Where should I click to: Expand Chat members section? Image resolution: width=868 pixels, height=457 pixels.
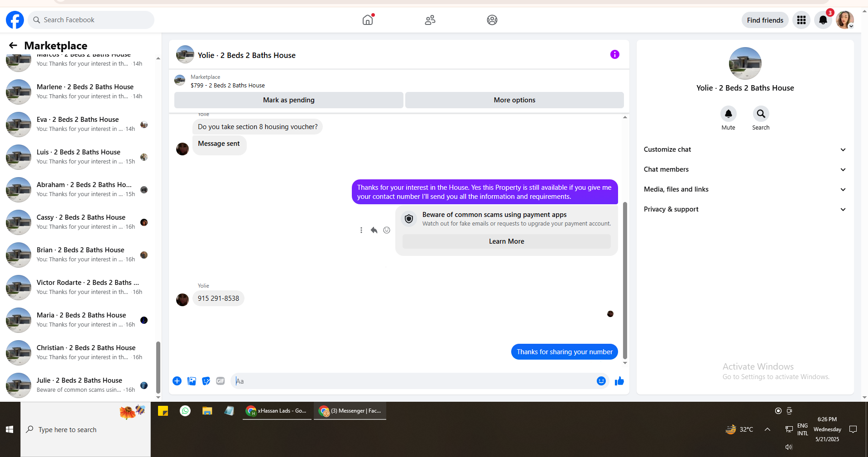pos(745,169)
